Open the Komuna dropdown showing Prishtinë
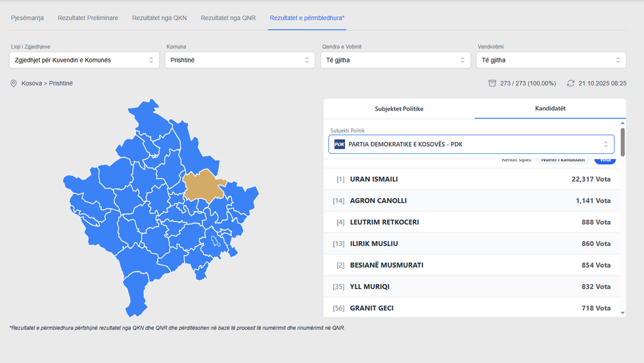Screen dimensions: 644x363 (240, 60)
